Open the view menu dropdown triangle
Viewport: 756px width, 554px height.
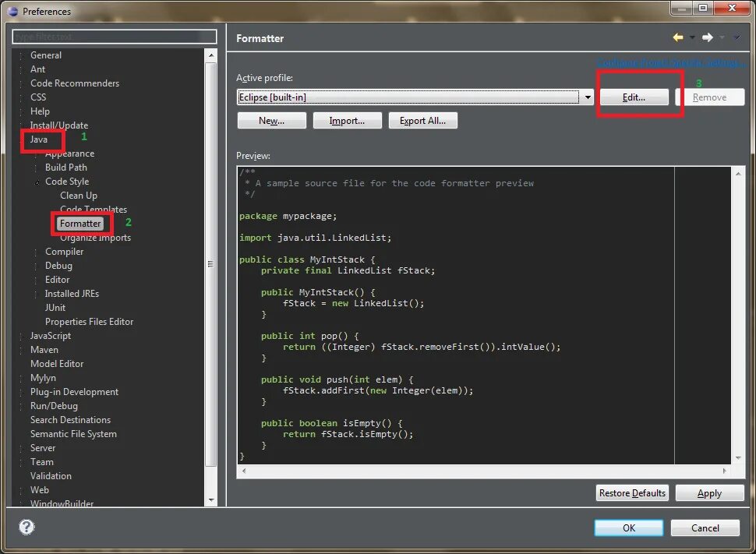pos(737,37)
